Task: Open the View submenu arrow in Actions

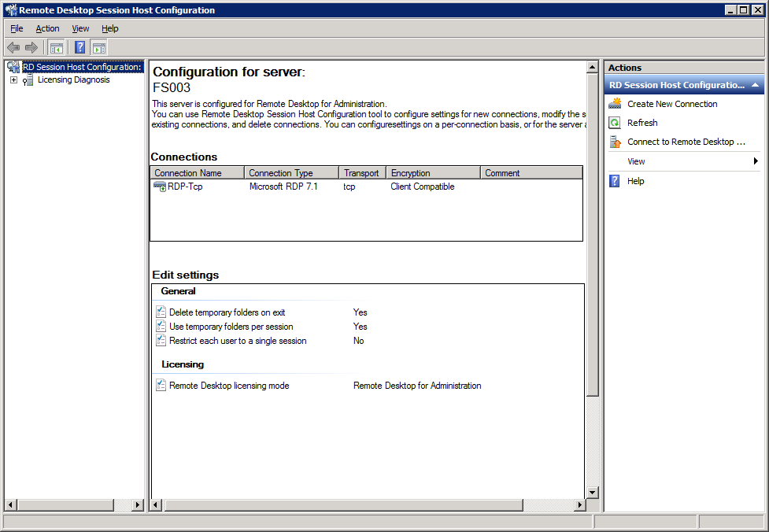Action: point(756,161)
